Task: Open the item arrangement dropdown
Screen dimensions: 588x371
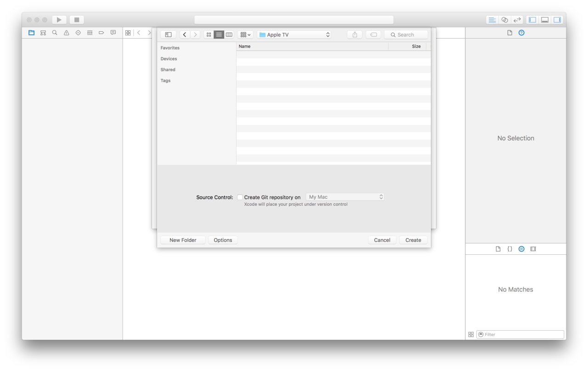Action: (x=245, y=34)
